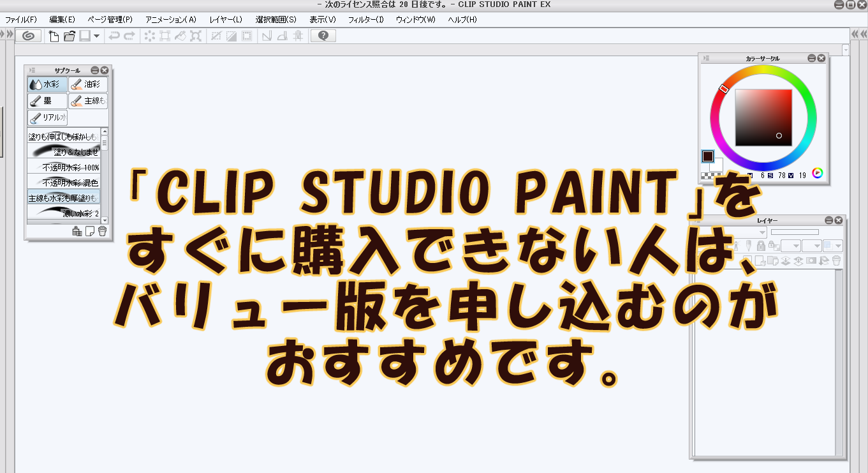Click the Fill bucket toolbar icon
The width and height of the screenshot is (868, 473).
[180, 36]
